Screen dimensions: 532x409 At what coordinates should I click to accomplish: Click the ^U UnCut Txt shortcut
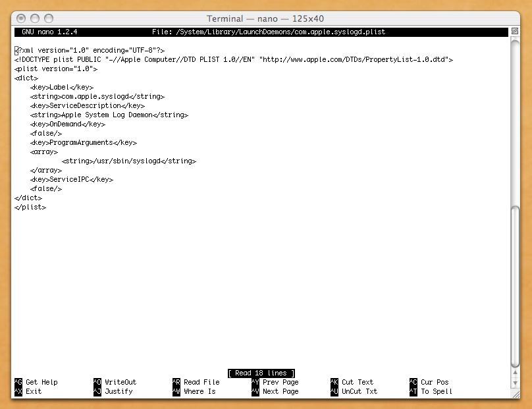(354, 391)
